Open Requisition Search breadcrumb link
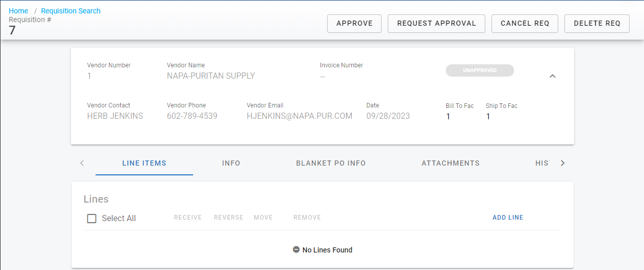This screenshot has width=644, height=270. 71,11
